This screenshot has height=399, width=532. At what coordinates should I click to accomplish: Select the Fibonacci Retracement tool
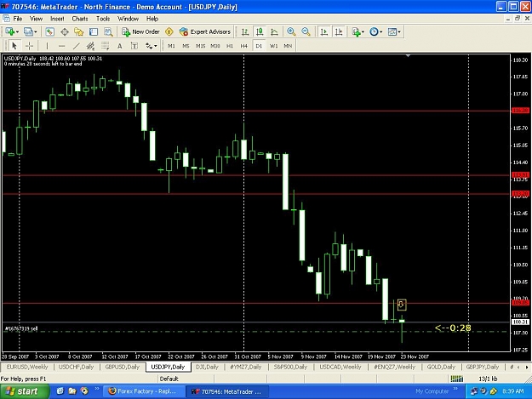click(106, 46)
